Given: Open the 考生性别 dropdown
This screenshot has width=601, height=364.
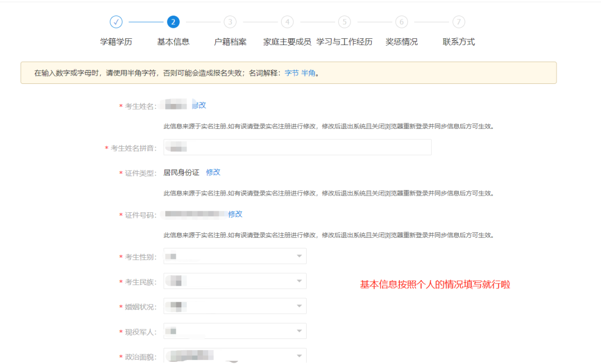Looking at the screenshot, I should click(x=235, y=256).
